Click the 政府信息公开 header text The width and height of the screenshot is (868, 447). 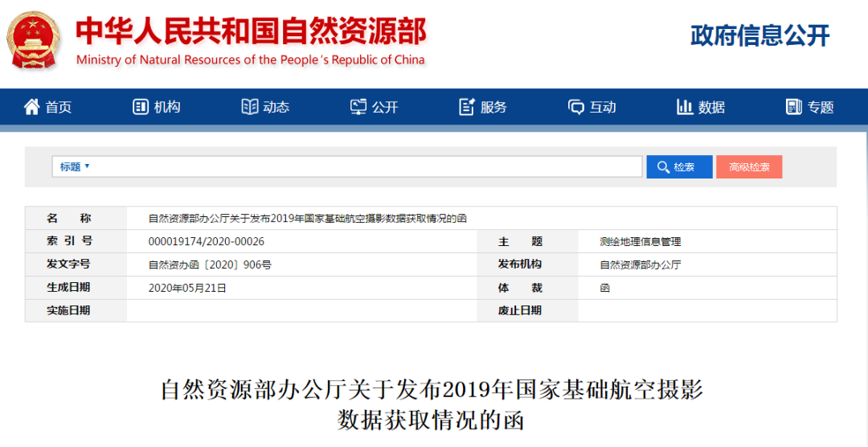click(x=759, y=35)
